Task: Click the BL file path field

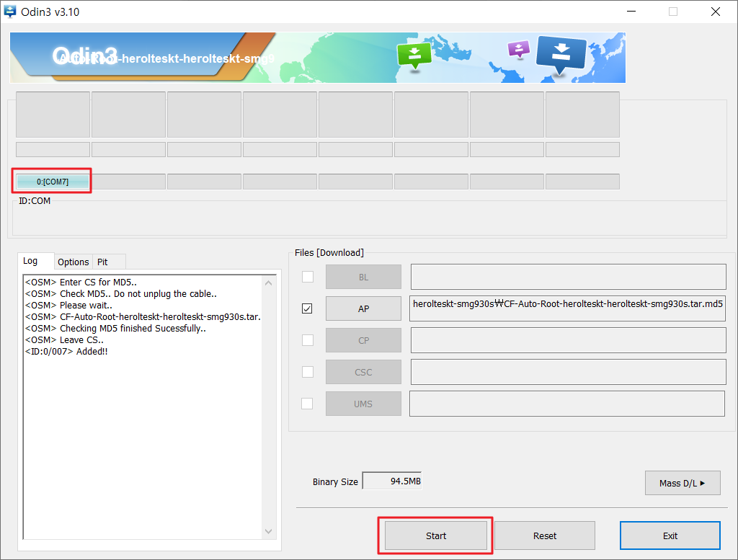Action: tap(568, 277)
